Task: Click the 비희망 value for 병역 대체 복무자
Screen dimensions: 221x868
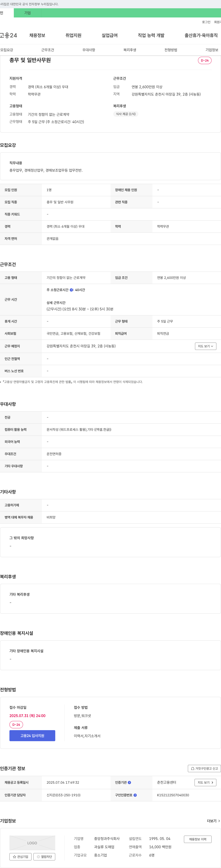Action: [x=51, y=517]
